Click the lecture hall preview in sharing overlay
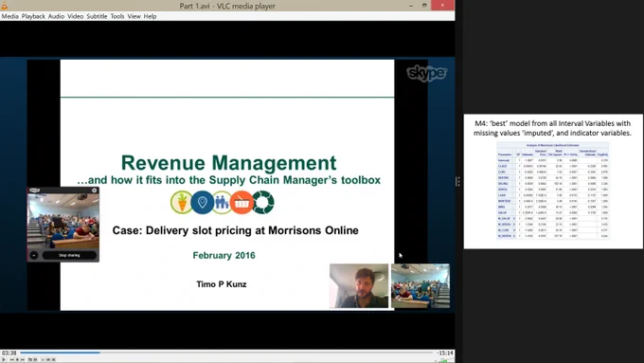The height and width of the screenshot is (363, 644). (x=63, y=221)
